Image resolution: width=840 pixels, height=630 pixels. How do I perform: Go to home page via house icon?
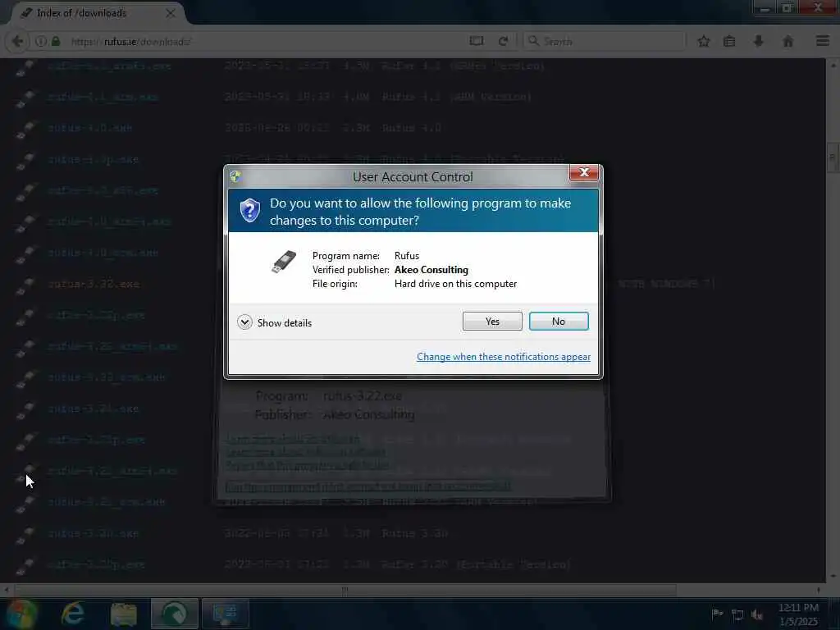coord(788,41)
